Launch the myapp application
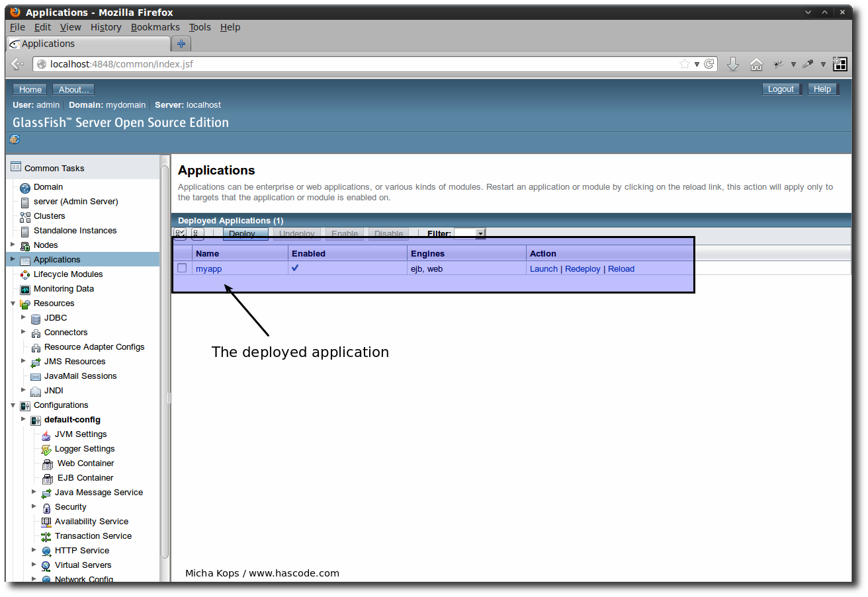Image resolution: width=868 pixels, height=597 pixels. 543,268
